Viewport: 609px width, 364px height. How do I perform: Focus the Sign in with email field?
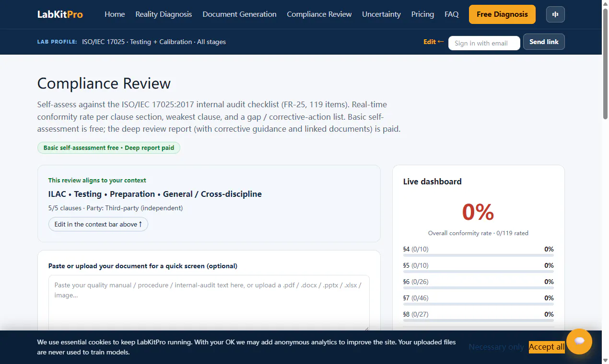484,43
